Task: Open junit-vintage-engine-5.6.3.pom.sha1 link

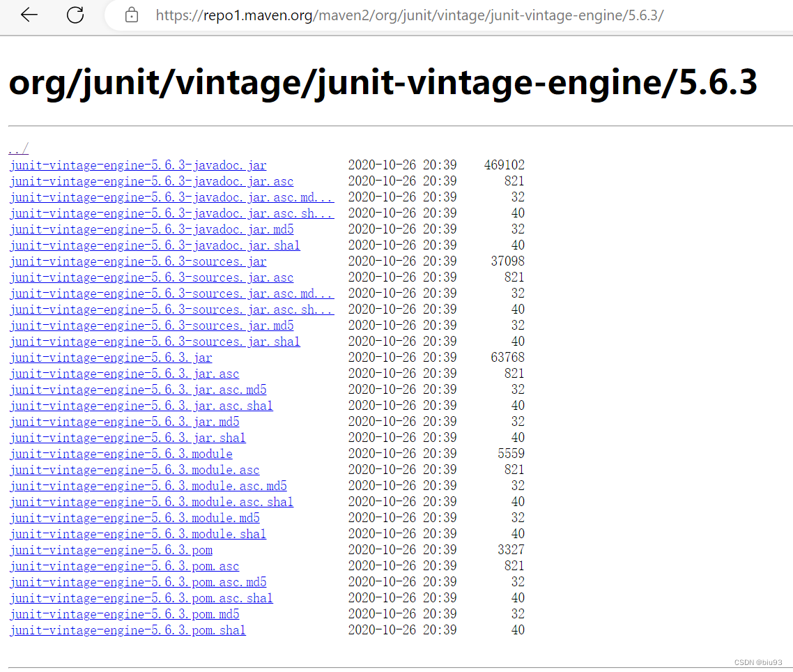Action: (127, 629)
